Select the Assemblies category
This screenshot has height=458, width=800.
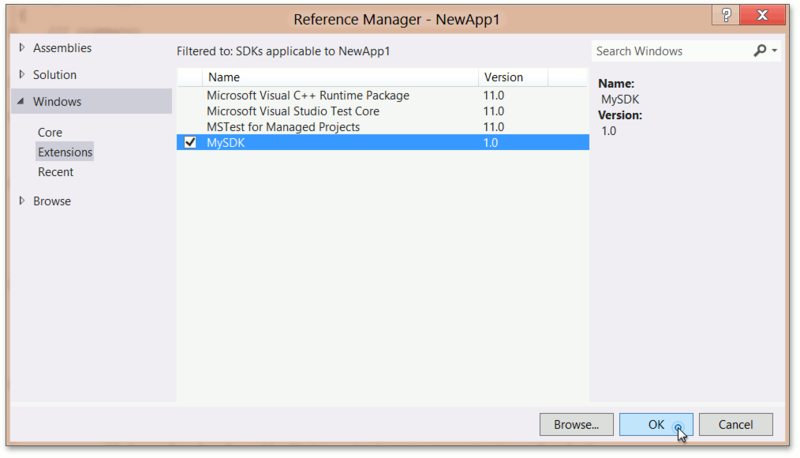pos(62,48)
